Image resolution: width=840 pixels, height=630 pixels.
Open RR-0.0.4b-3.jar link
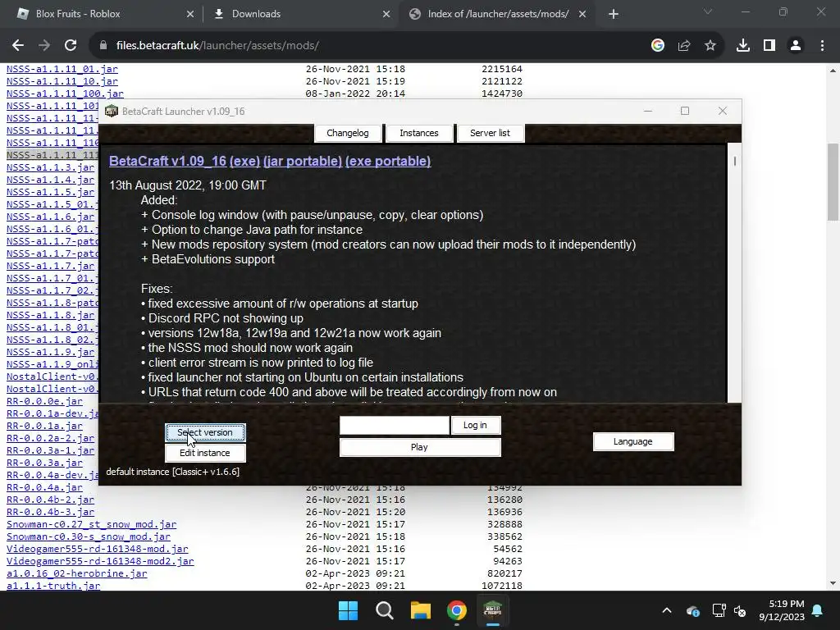point(50,512)
